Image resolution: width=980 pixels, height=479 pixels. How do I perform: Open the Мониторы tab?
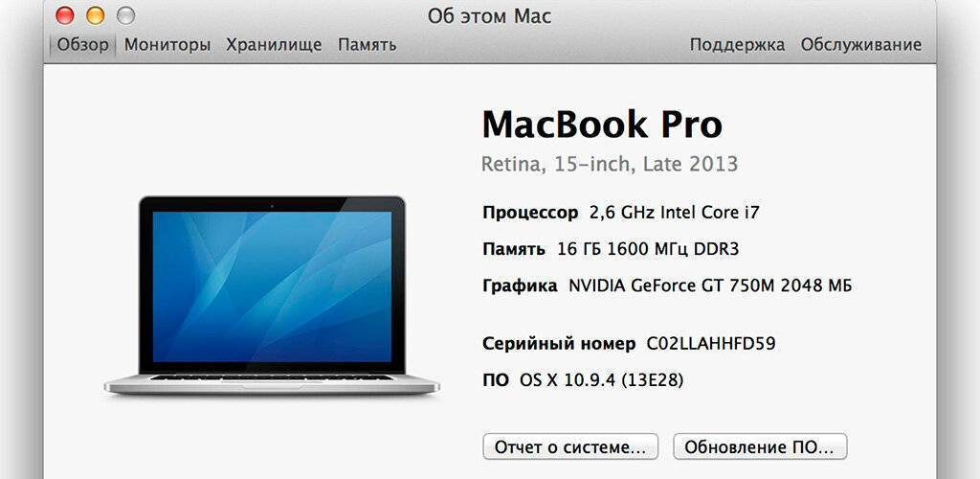pyautogui.click(x=167, y=45)
